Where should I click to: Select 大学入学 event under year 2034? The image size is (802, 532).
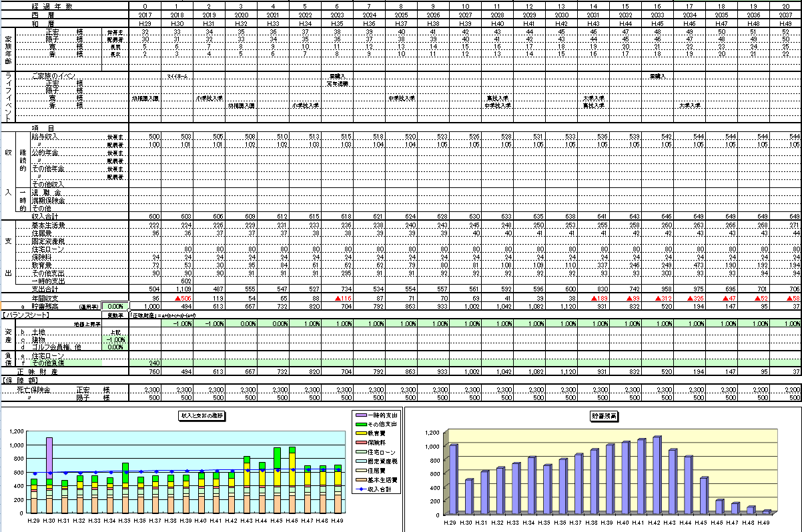pyautogui.click(x=689, y=105)
